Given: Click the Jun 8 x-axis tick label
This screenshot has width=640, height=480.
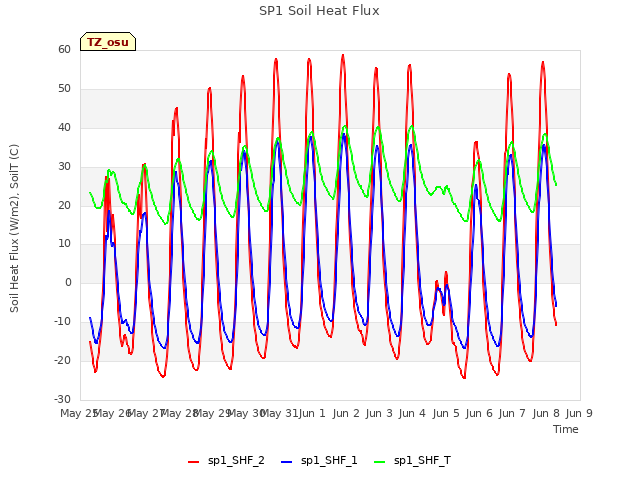Looking at the screenshot, I should 546,413.
